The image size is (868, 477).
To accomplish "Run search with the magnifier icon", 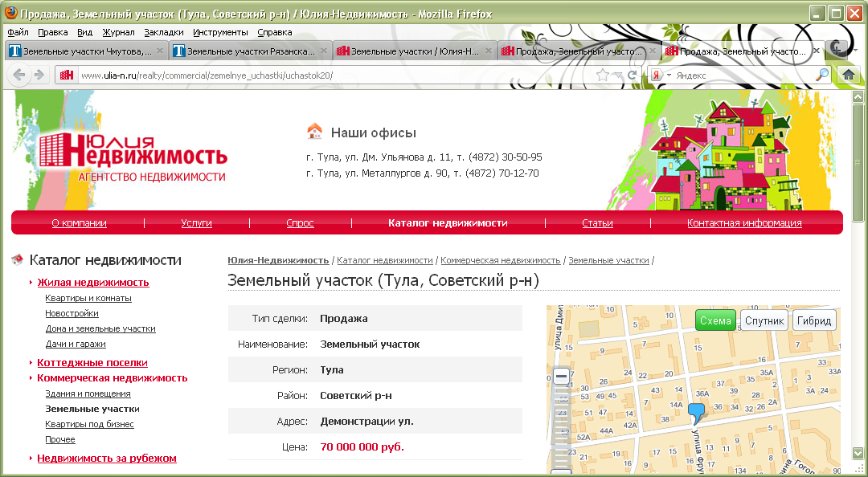I will (823, 75).
